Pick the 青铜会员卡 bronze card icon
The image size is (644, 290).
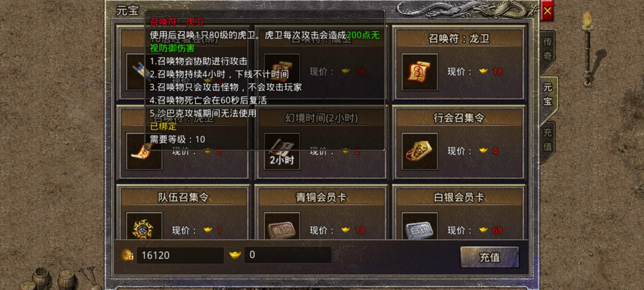(x=282, y=226)
